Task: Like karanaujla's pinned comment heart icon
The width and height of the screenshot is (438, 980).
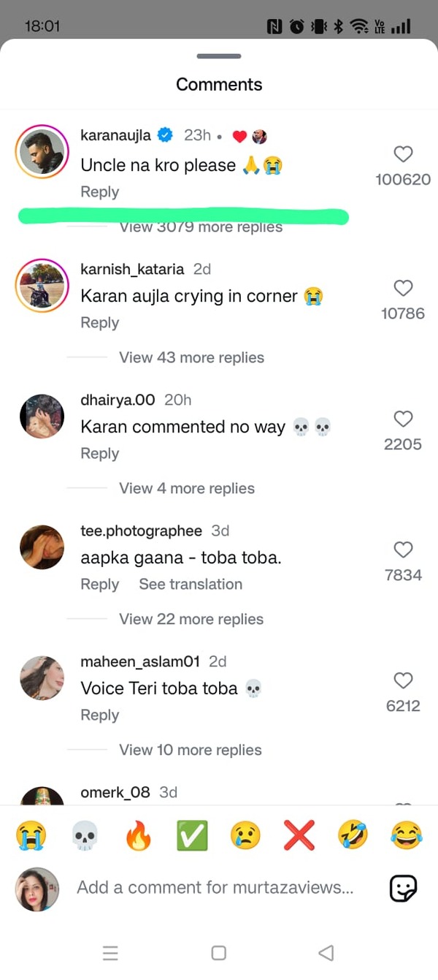Action: 403,154
